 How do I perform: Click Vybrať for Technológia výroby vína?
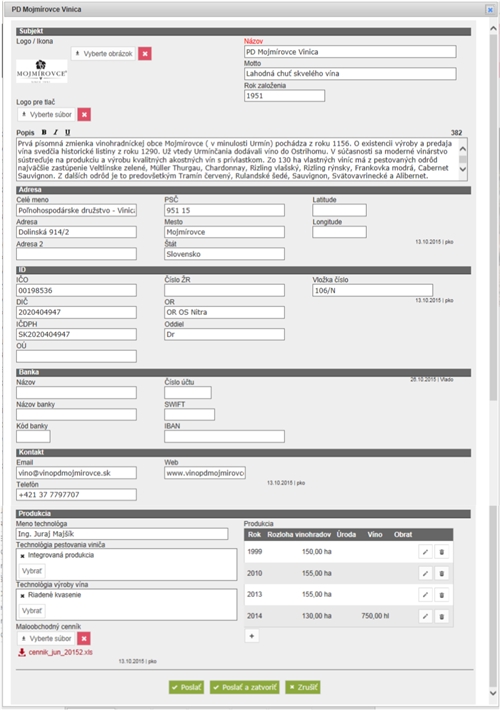(32, 611)
